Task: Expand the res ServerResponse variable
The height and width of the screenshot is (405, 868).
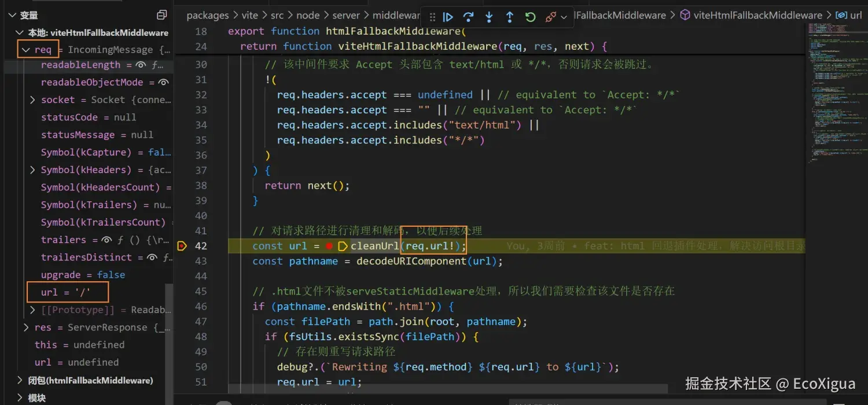Action: [x=26, y=327]
